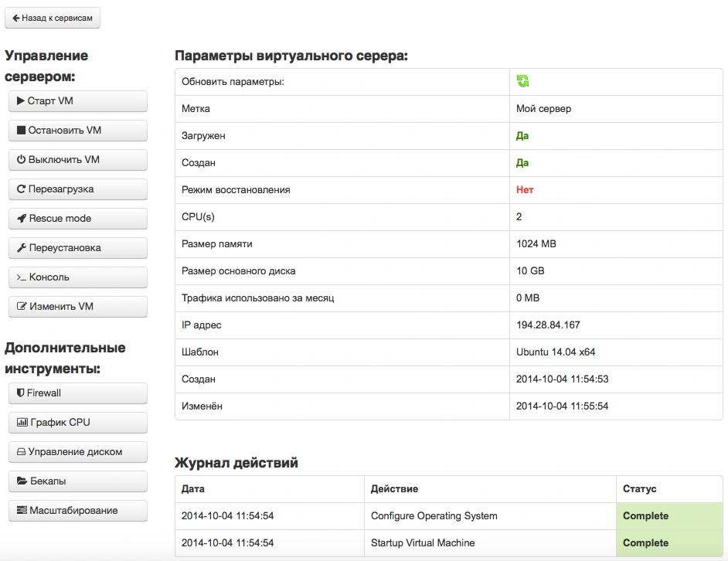Image resolution: width=728 pixels, height=561 pixels.
Task: Click the Журнал действий heading
Action: (x=236, y=463)
